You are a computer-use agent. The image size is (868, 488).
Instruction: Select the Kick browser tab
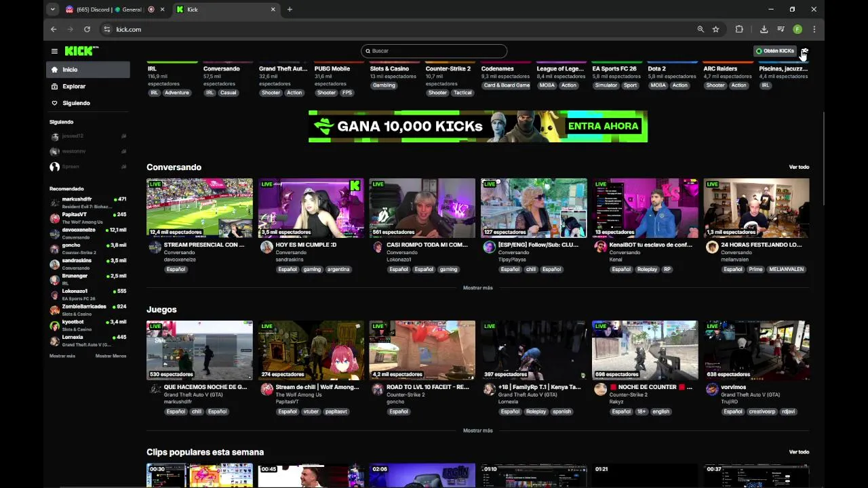tap(226, 9)
